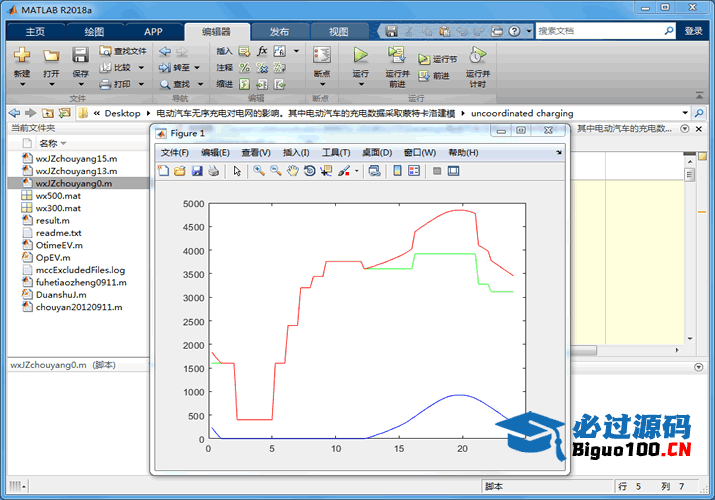The width and height of the screenshot is (715, 500).
Task: Click the New Figure icon in Figure toolbar
Action: 163,171
